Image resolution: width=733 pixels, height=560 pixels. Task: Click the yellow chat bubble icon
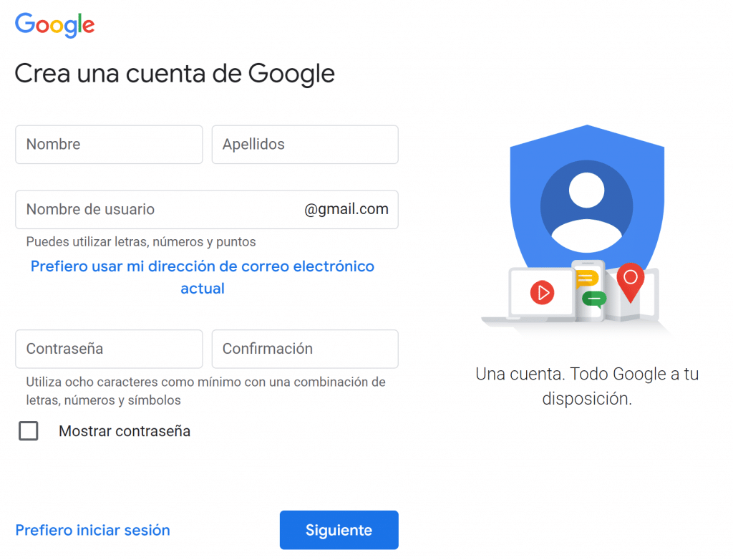point(587,279)
